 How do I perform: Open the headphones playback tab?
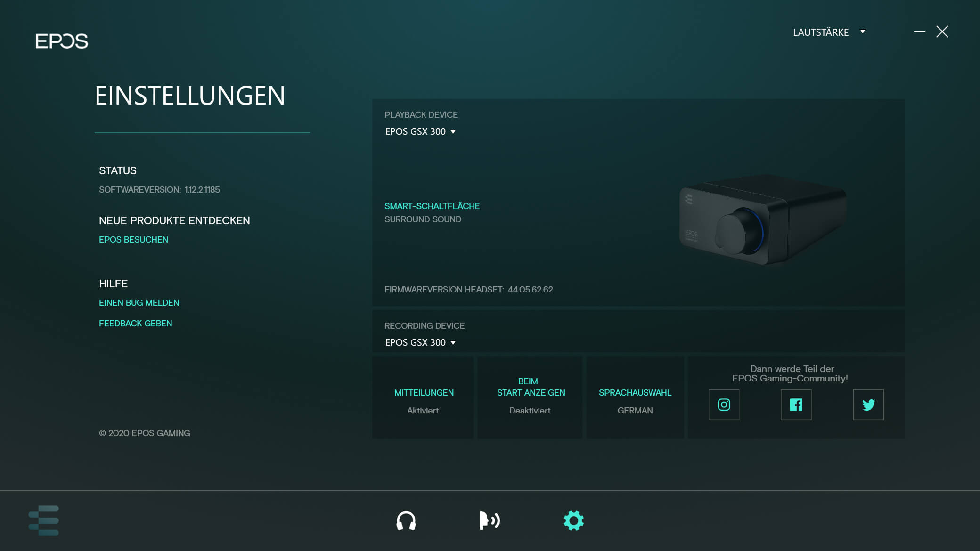pyautogui.click(x=406, y=521)
